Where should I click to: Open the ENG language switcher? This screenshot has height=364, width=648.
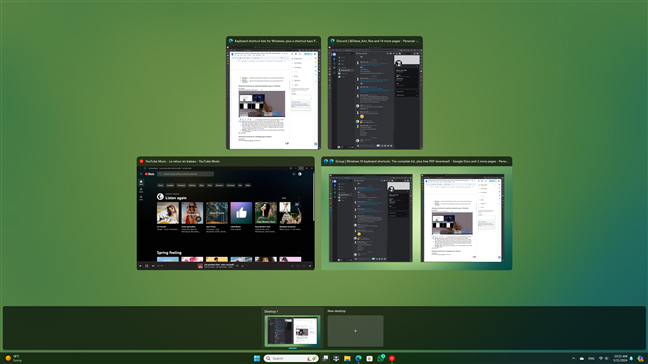591,358
